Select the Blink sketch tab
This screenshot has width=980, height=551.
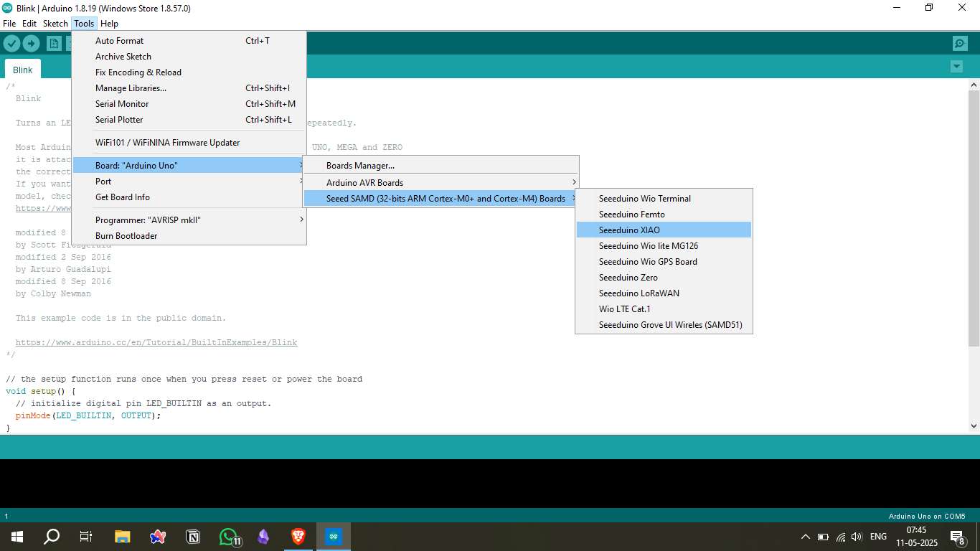pyautogui.click(x=23, y=70)
